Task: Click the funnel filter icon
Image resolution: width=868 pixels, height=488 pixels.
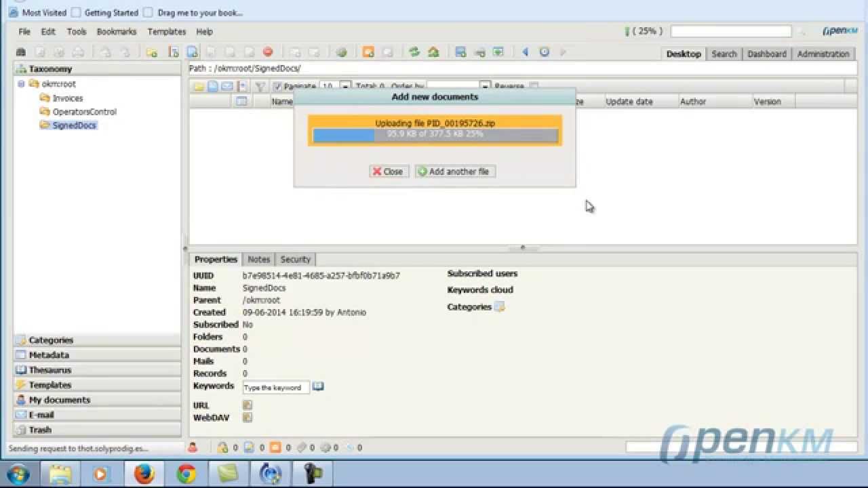Action: pos(260,87)
